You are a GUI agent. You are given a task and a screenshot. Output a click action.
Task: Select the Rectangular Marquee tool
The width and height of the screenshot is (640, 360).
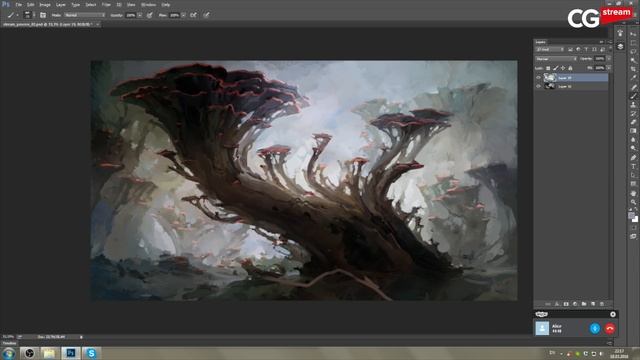(x=633, y=42)
